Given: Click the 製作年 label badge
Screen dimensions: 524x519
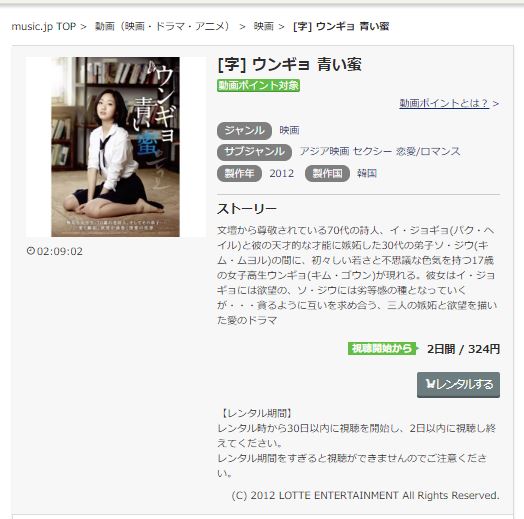Looking at the screenshot, I should (x=239, y=173).
